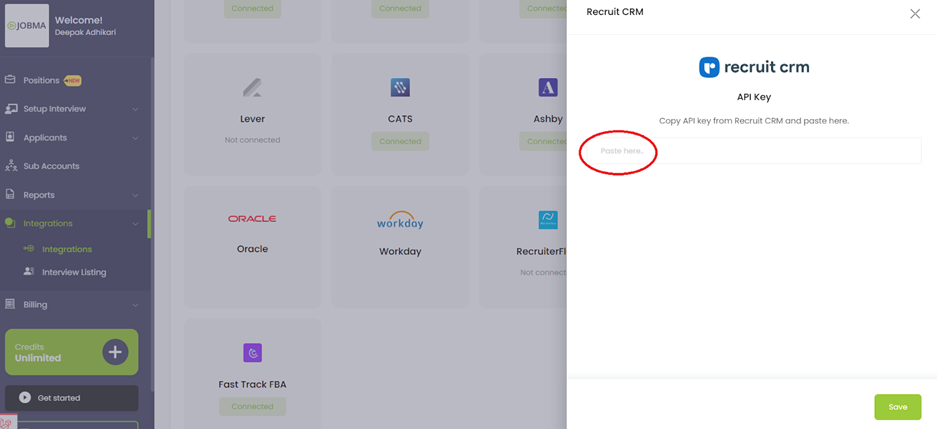The width and height of the screenshot is (937, 429).
Task: Click the Lever logo icon
Action: pos(252,88)
